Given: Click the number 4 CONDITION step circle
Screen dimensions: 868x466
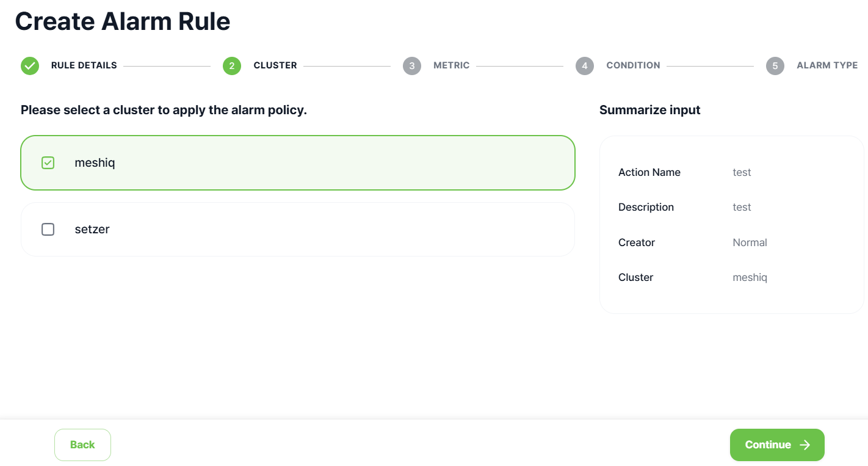Looking at the screenshot, I should 585,65.
